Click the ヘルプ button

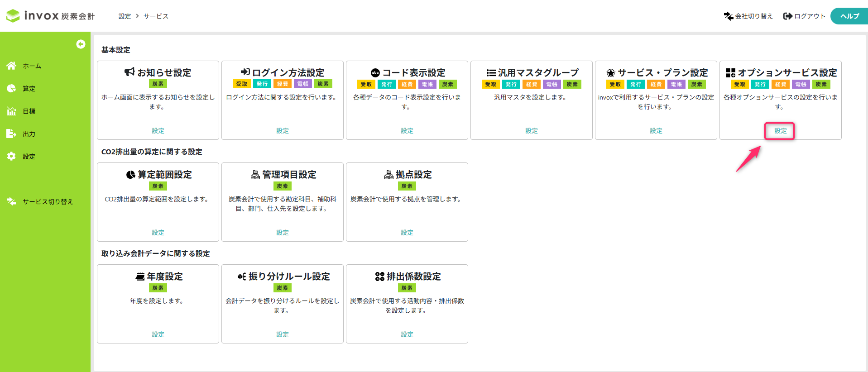click(849, 16)
